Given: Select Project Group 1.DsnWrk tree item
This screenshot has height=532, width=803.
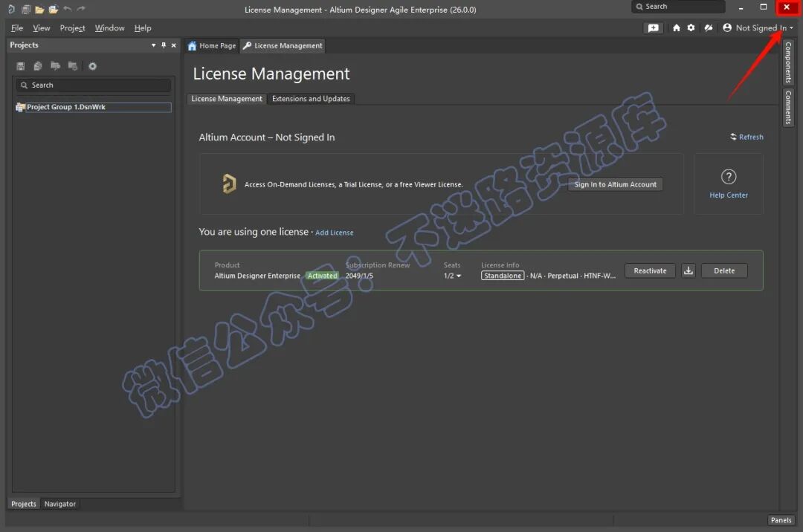Looking at the screenshot, I should coord(94,107).
